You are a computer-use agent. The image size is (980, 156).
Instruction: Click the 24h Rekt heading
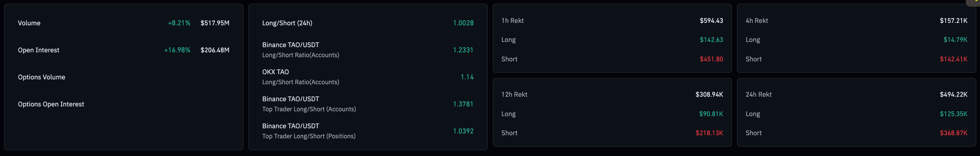point(758,94)
